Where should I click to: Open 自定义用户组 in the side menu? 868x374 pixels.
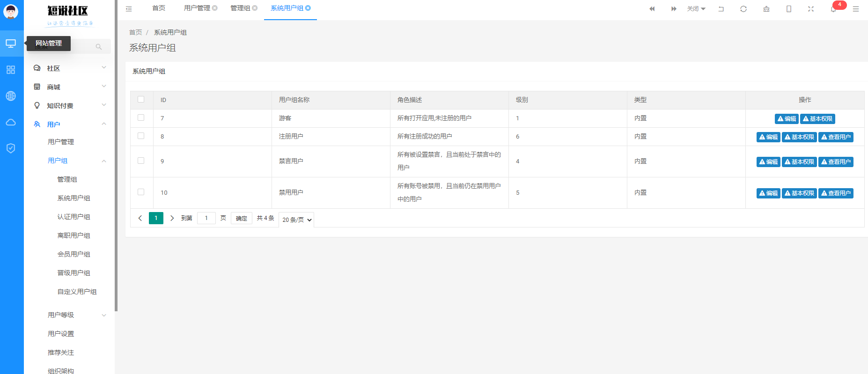coord(77,292)
